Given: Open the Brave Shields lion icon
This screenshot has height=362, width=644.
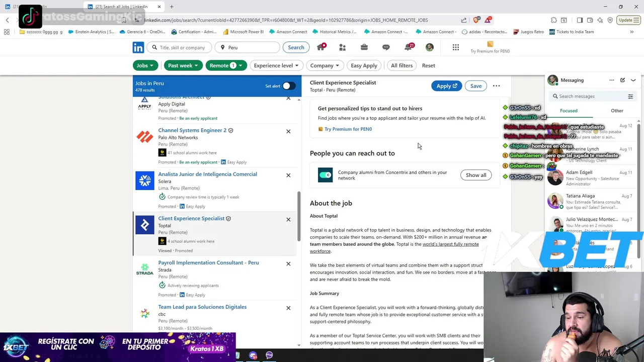Looking at the screenshot, I should [x=476, y=20].
